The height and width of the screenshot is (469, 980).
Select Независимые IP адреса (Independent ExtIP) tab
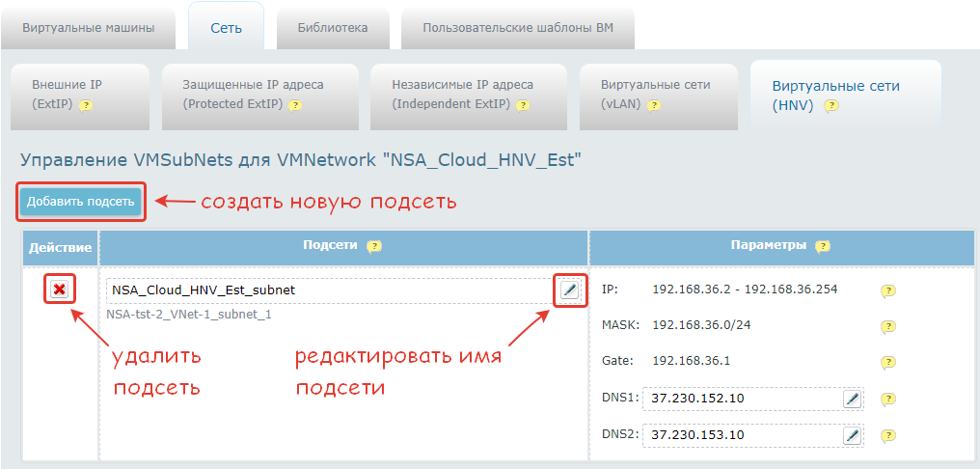462,95
